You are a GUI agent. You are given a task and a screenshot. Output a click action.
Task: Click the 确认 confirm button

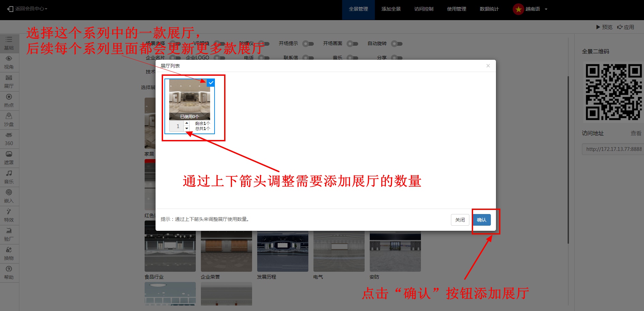click(x=481, y=220)
